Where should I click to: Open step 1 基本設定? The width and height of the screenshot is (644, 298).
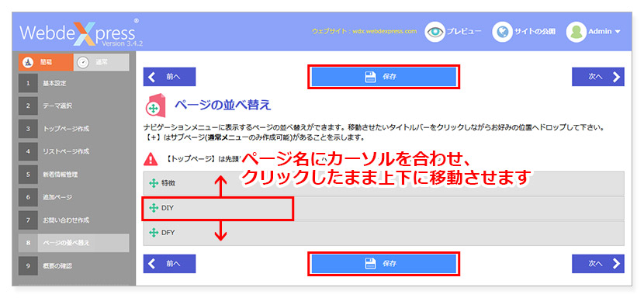tap(74, 84)
